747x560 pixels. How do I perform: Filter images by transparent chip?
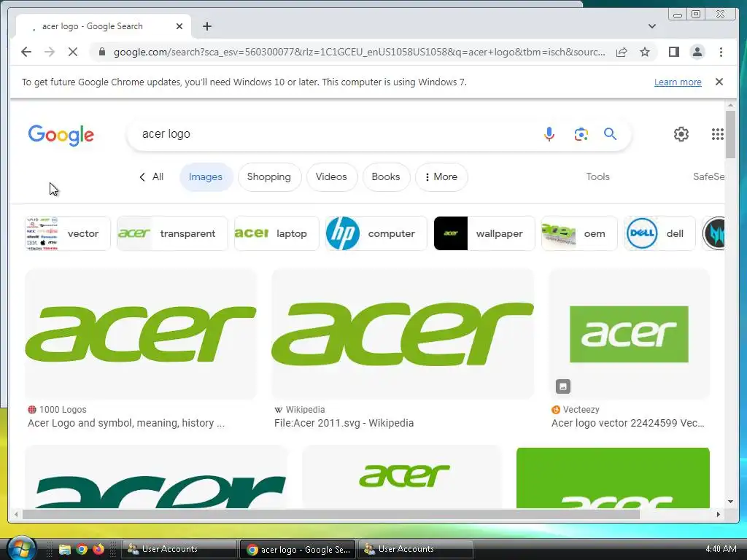[172, 233]
